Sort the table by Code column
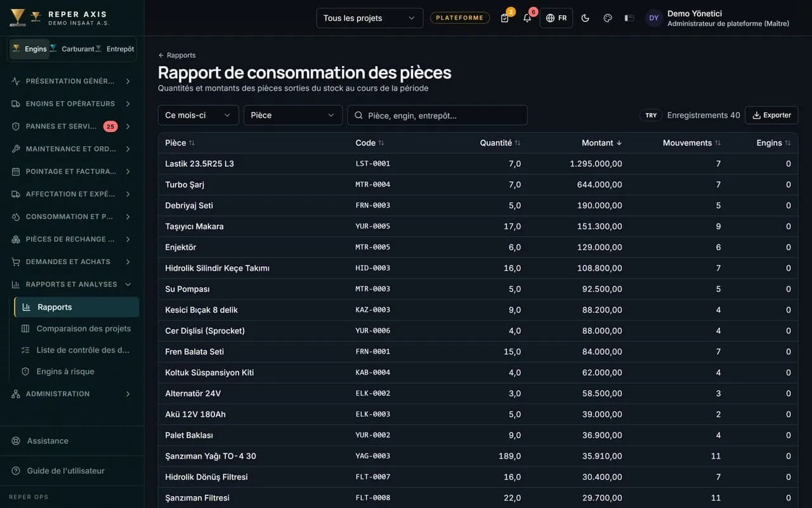The width and height of the screenshot is (812, 508). (x=370, y=143)
